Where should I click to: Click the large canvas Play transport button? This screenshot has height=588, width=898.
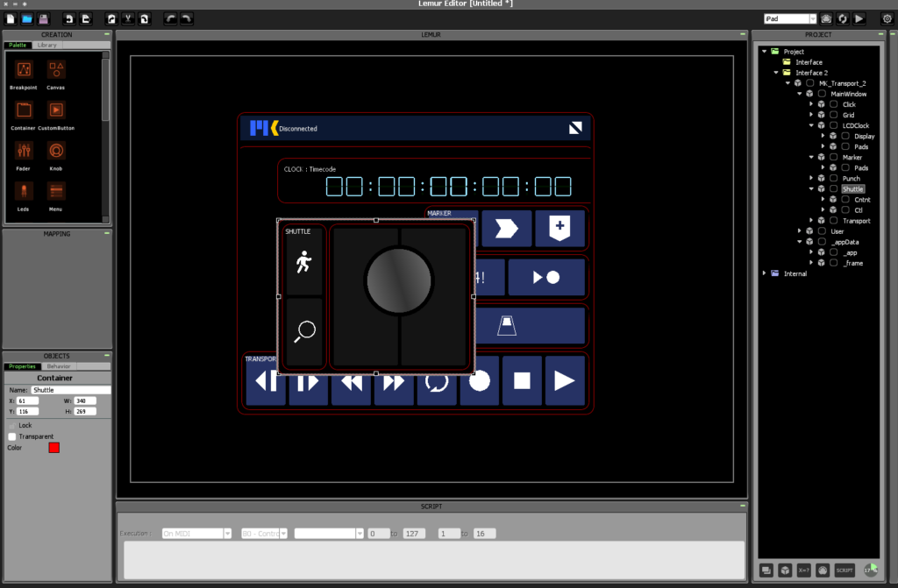[565, 380]
